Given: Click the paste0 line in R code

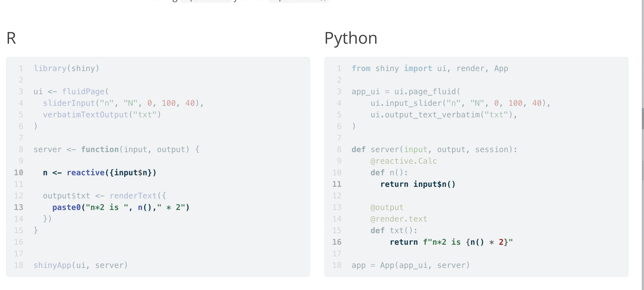Looking at the screenshot, I should pyautogui.click(x=120, y=207).
